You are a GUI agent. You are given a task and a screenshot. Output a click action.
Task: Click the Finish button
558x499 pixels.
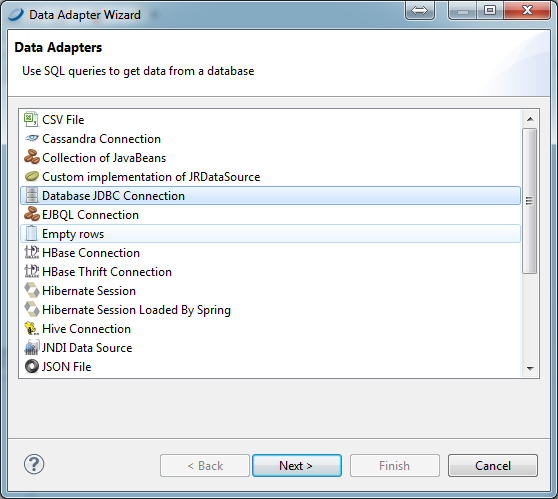click(395, 465)
